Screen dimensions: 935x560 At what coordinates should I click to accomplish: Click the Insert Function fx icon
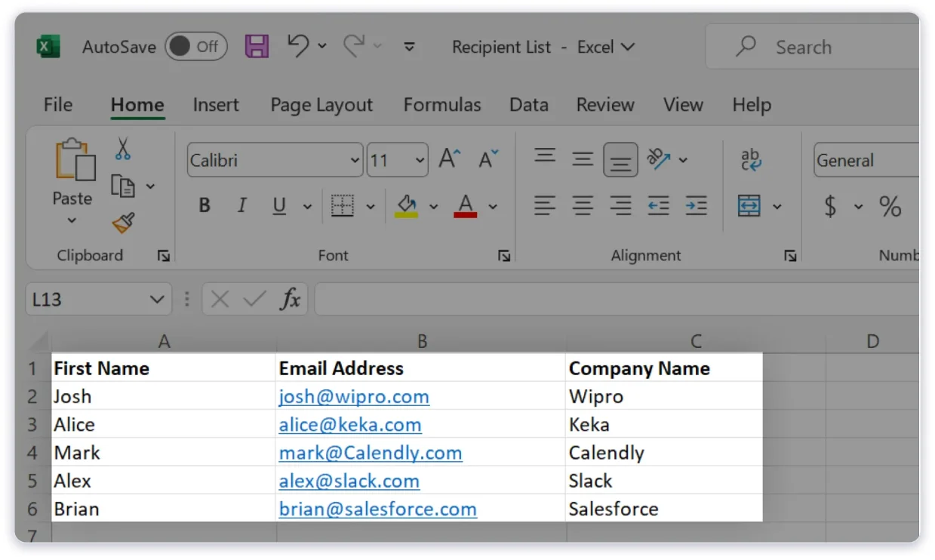[291, 300]
